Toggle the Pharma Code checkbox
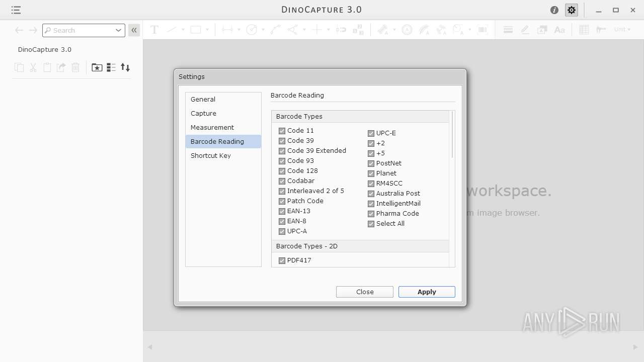The image size is (644, 362). coord(371,214)
